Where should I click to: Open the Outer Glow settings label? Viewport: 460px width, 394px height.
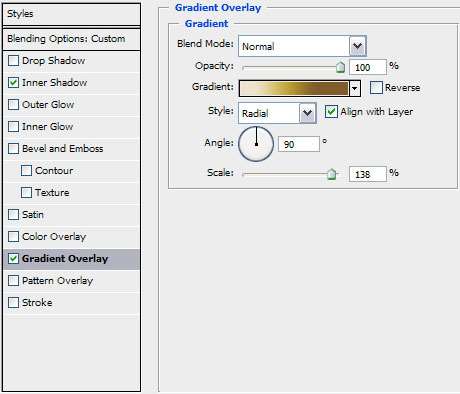[48, 105]
